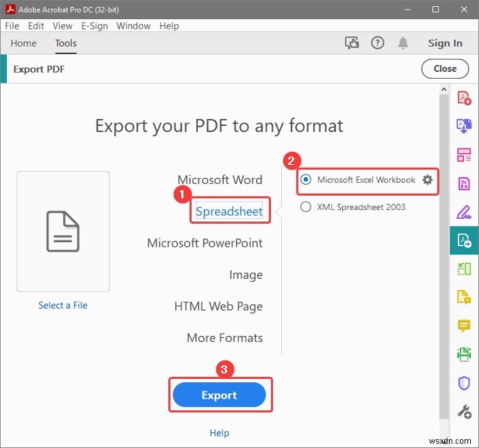Click the document placeholder thumbnail
Image resolution: width=479 pixels, height=448 pixels.
[63, 231]
